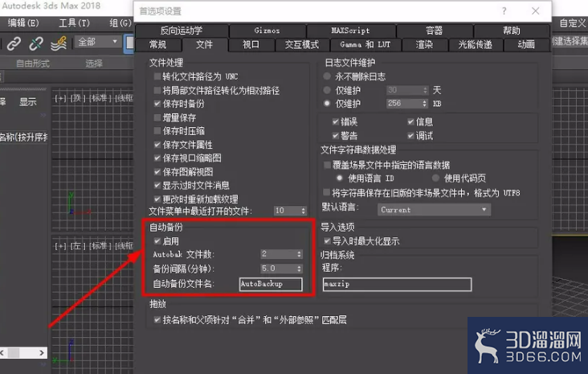Enable 增量保存 checkbox
Screen dimensions: 588x374
[x=157, y=117]
